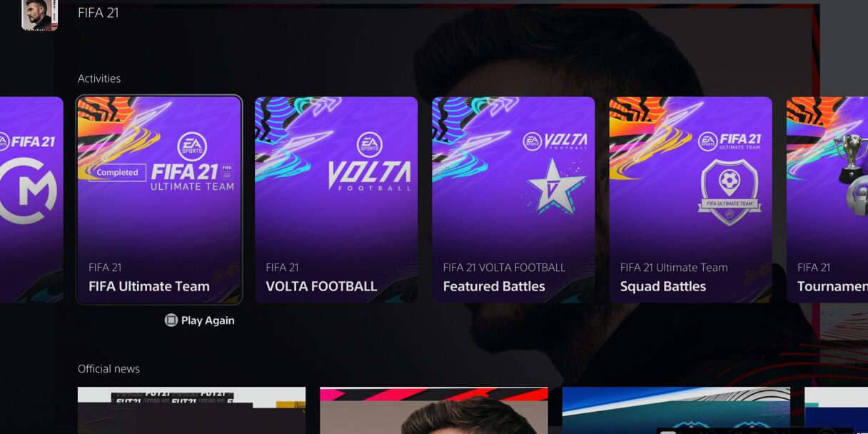The width and height of the screenshot is (868, 434).
Task: Click the Squad Battles shield badge icon
Action: click(730, 193)
